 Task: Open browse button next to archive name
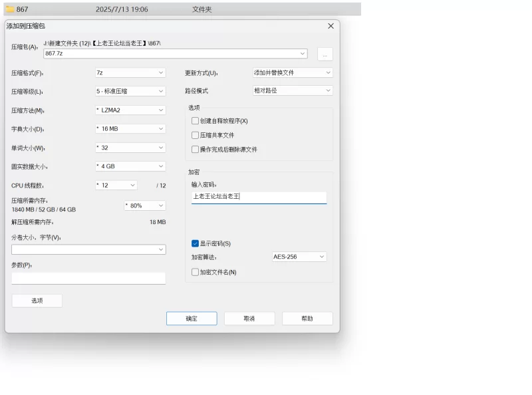click(325, 55)
